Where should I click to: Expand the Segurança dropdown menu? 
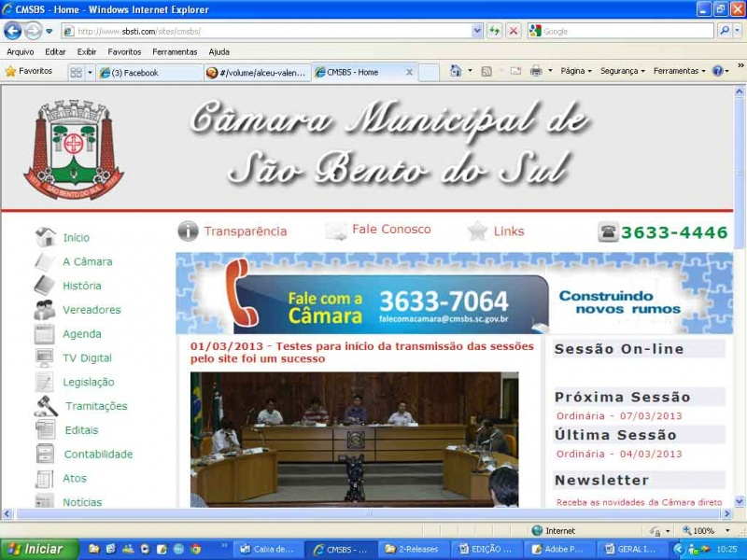point(621,71)
